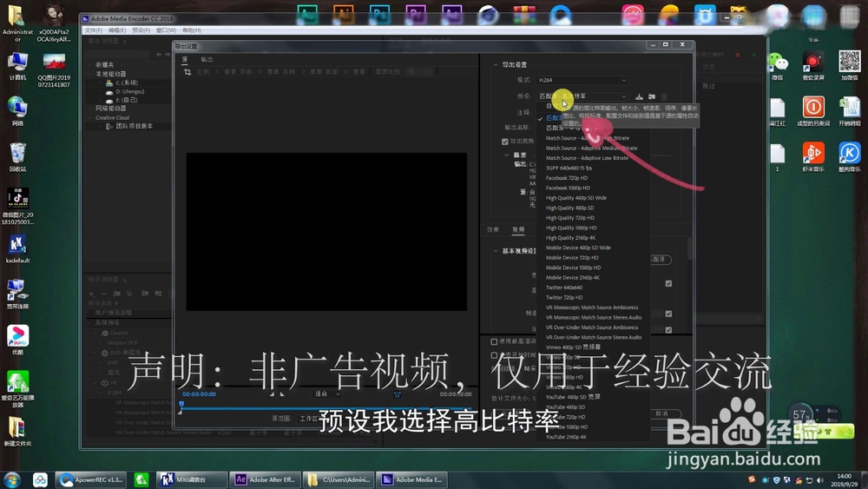Open the 预设(P) menu
The width and height of the screenshot is (868, 489).
pyautogui.click(x=141, y=30)
